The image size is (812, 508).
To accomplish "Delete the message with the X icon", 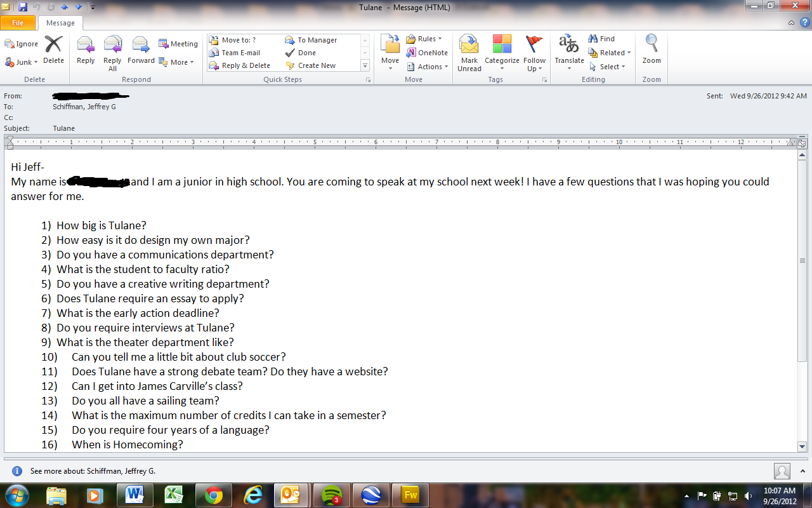I will 53,50.
